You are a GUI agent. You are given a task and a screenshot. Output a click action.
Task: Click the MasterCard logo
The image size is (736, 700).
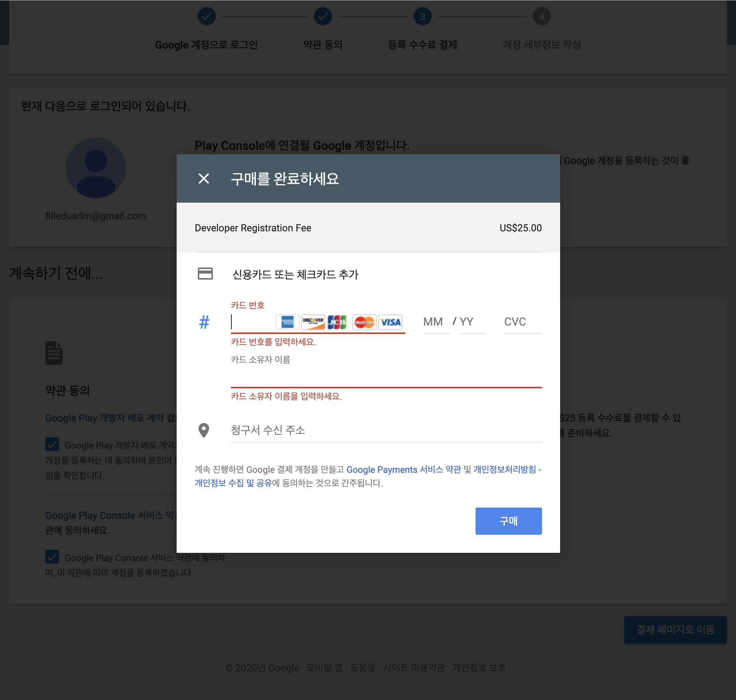click(364, 322)
